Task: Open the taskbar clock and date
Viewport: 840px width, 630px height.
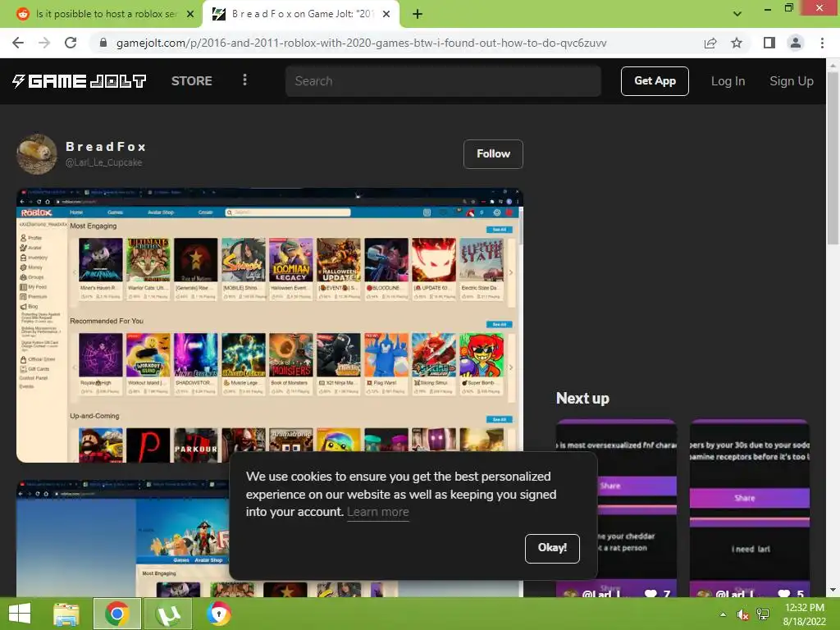Action: [804, 614]
